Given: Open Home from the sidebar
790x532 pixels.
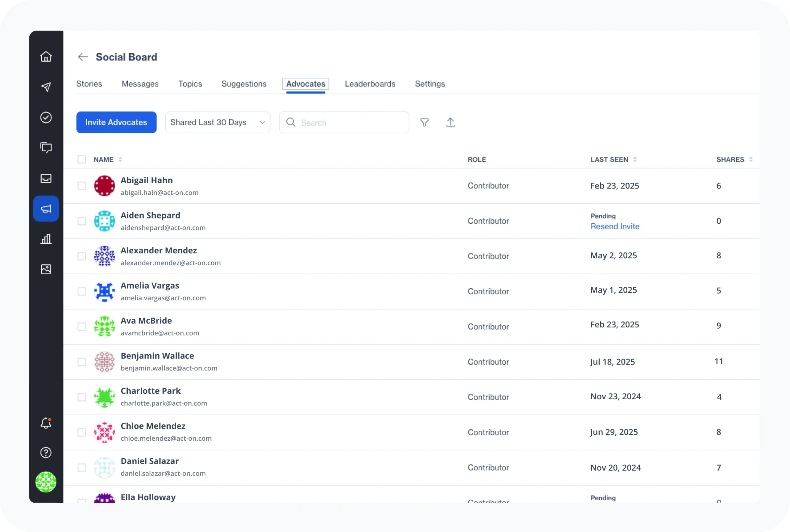Looking at the screenshot, I should (46, 56).
